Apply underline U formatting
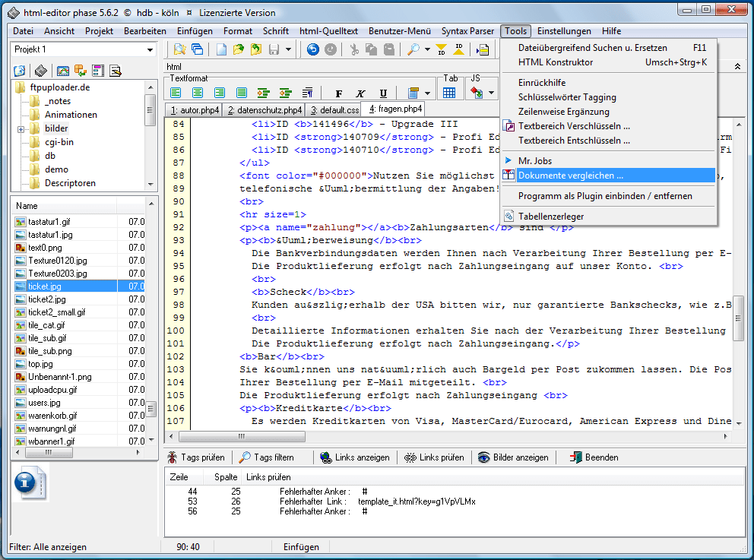 (383, 93)
